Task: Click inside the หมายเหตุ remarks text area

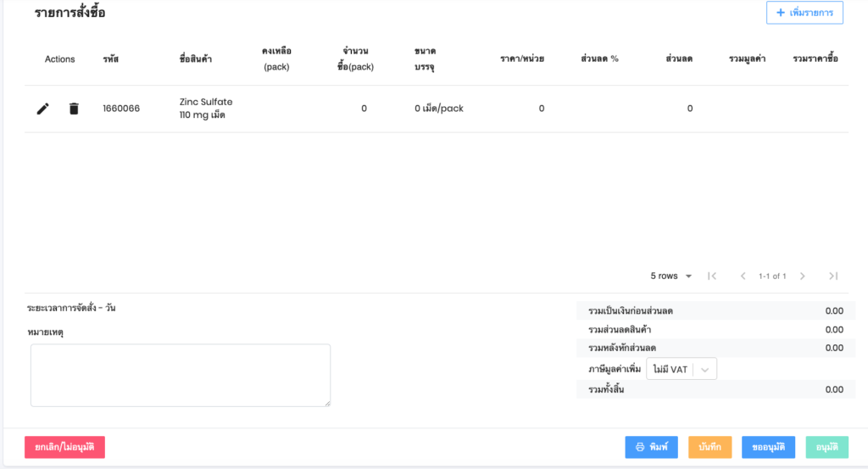Action: (180, 375)
